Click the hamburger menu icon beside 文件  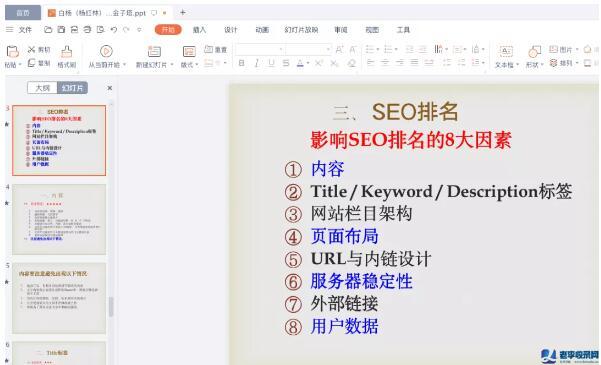(10, 30)
